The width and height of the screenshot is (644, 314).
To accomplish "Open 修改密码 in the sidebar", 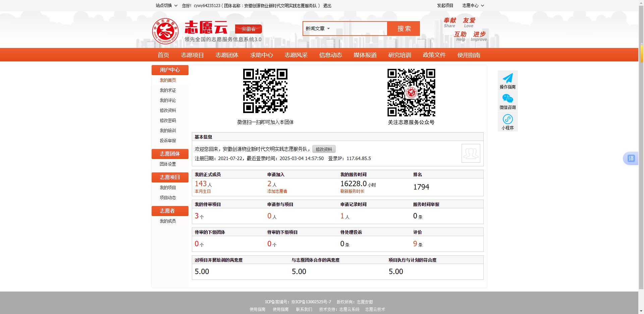I will (x=168, y=120).
